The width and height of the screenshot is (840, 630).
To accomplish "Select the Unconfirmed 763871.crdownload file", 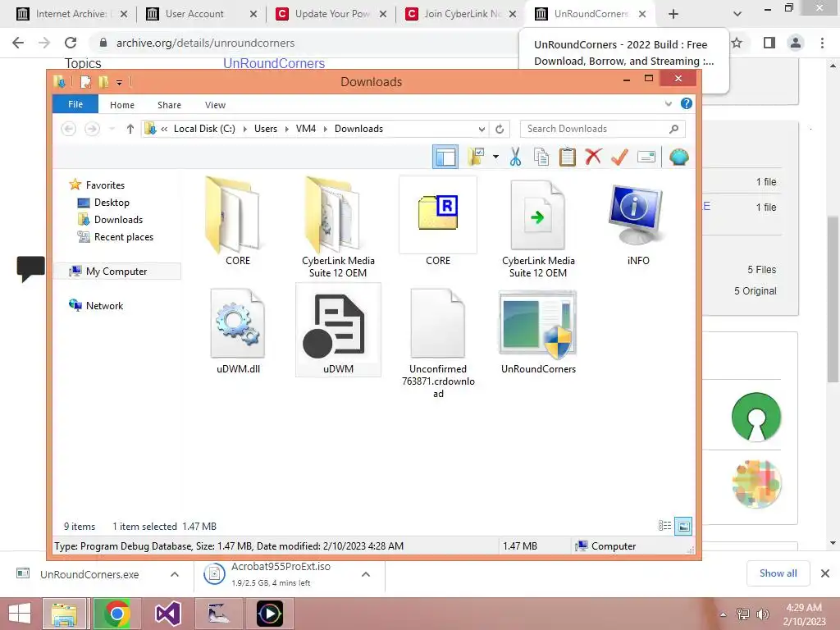I will pos(438,343).
